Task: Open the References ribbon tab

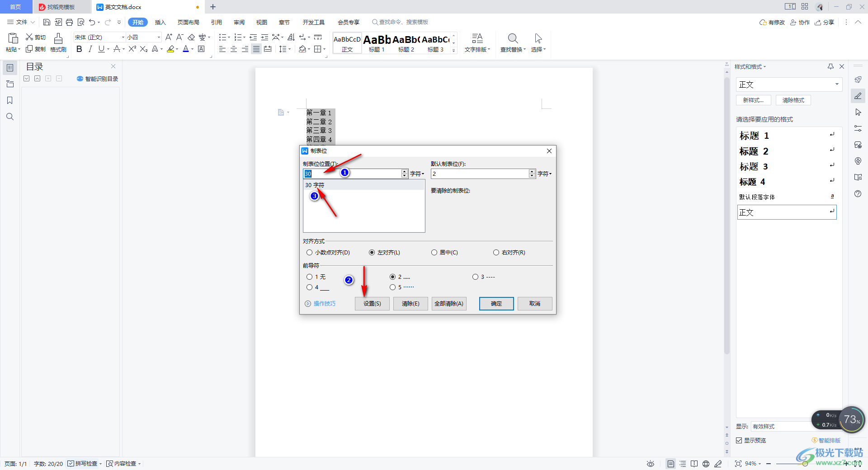Action: click(x=217, y=22)
